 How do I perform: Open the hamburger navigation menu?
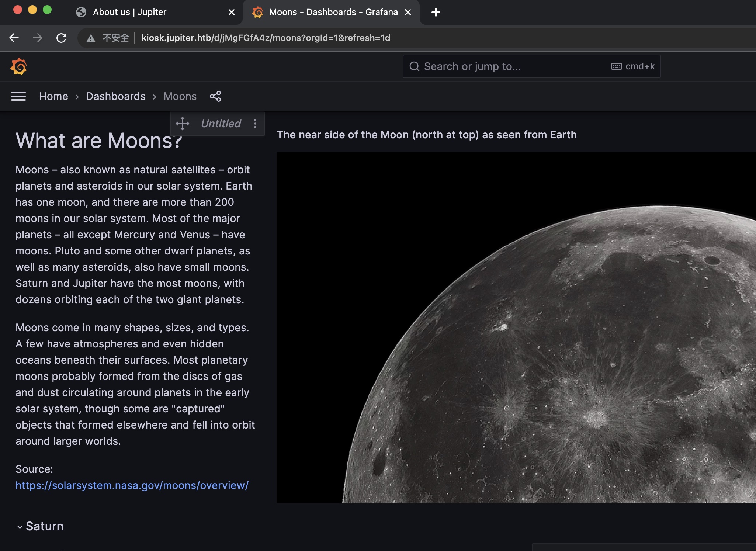[x=18, y=97]
